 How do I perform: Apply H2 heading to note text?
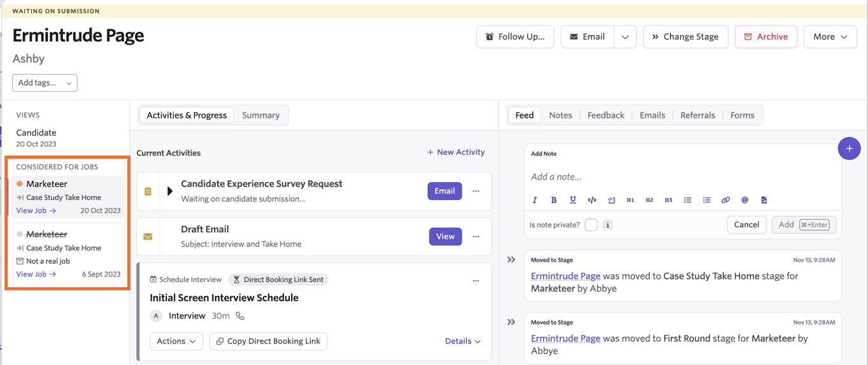point(649,200)
